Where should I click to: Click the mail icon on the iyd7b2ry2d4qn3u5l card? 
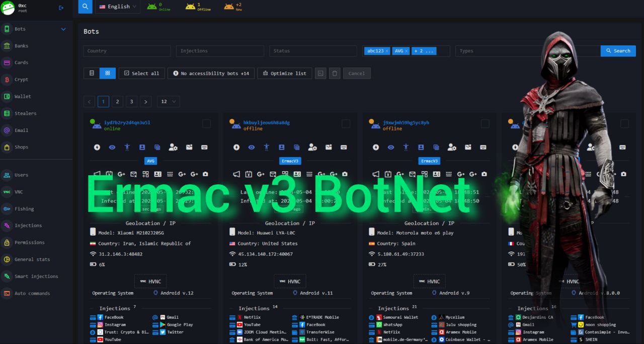[x=189, y=147]
